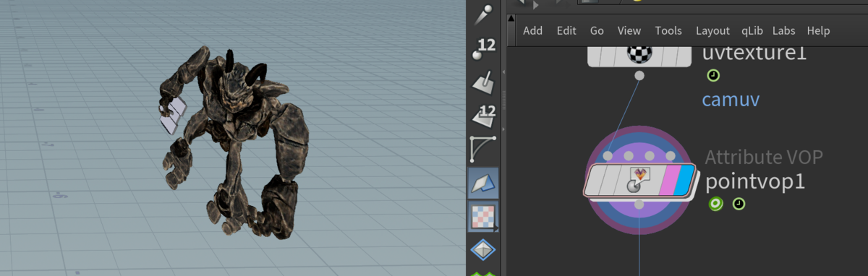
Task: Toggle the display points viewport option
Action: click(x=483, y=14)
